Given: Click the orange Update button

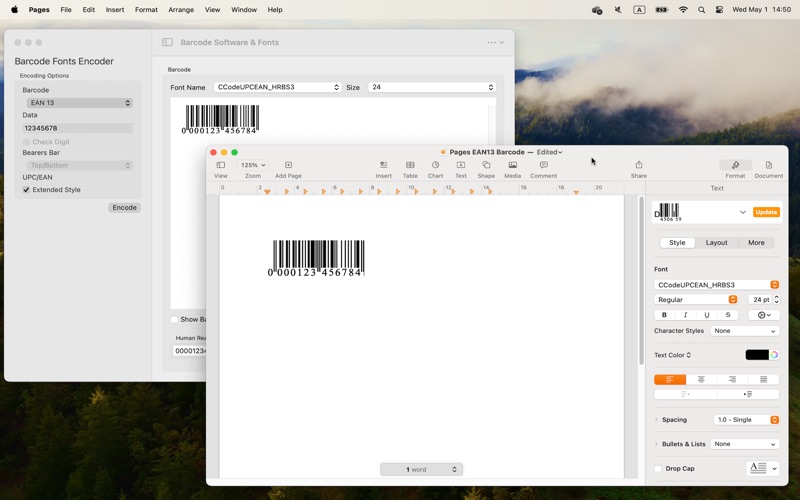Looking at the screenshot, I should (x=766, y=212).
